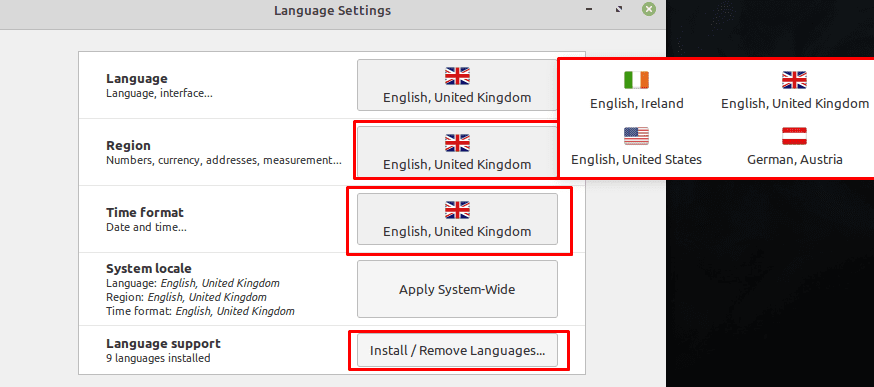Viewport: 874px width, 387px height.
Task: Select English, Ireland from the popup
Action: click(637, 90)
